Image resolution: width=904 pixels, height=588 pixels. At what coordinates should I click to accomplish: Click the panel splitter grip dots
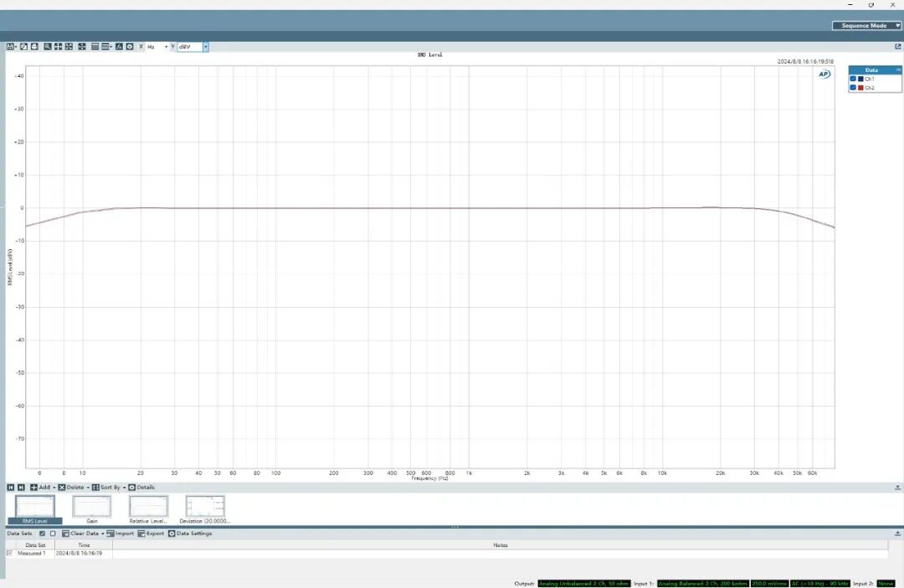tap(455, 527)
